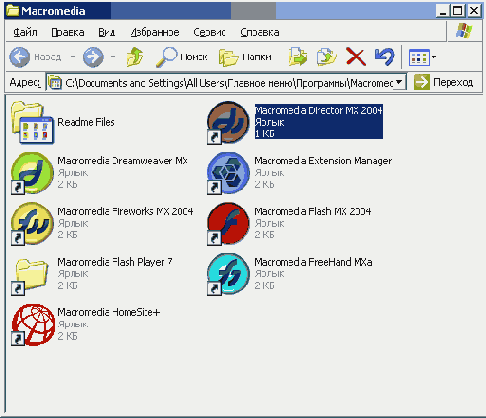Image resolution: width=486 pixels, height=418 pixels.
Task: Click the Macromedia Flash MX 2004 name text
Action: (x=313, y=211)
